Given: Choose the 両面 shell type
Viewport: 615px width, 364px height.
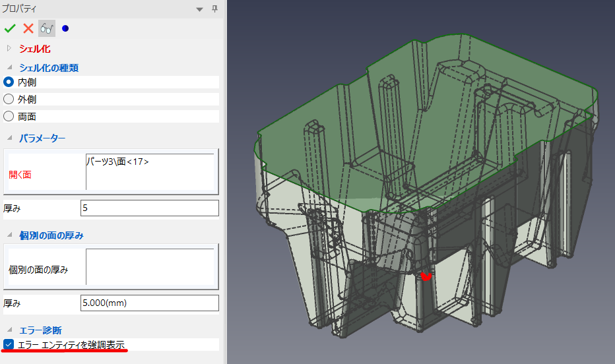Looking at the screenshot, I should coord(9,116).
